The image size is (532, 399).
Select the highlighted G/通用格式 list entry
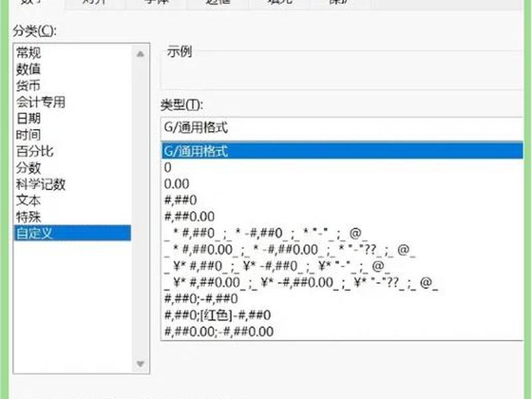click(x=342, y=151)
